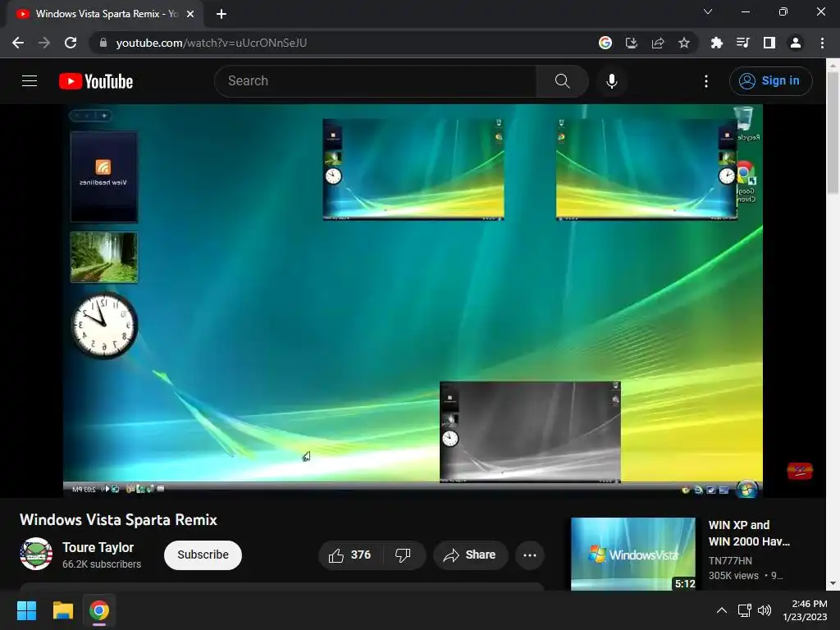Close the Windows Vista Sparta Remix tab

click(190, 14)
